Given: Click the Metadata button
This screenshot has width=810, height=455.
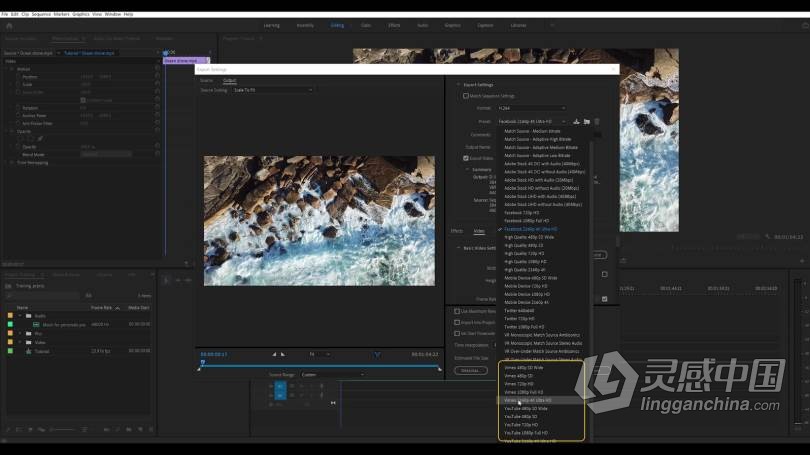Looking at the screenshot, I should tap(470, 370).
